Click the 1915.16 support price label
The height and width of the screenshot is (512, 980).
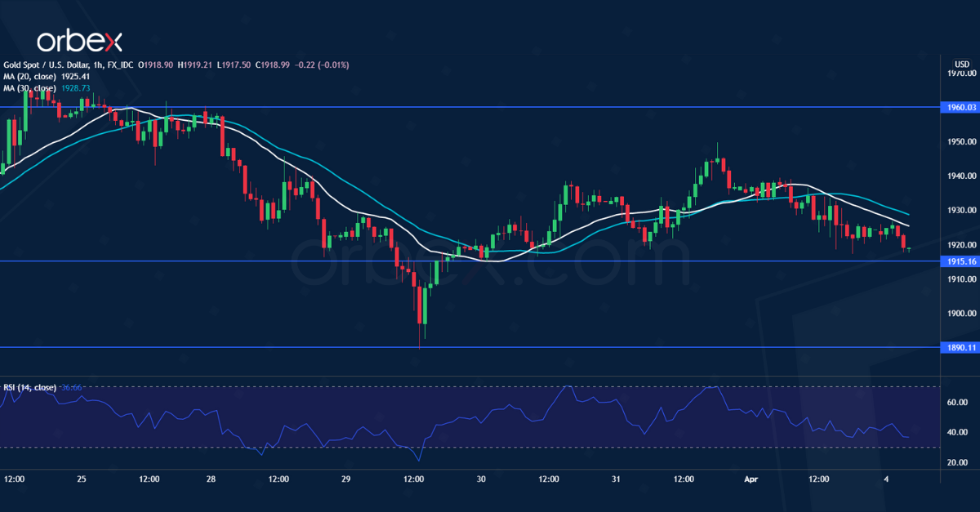(x=960, y=262)
